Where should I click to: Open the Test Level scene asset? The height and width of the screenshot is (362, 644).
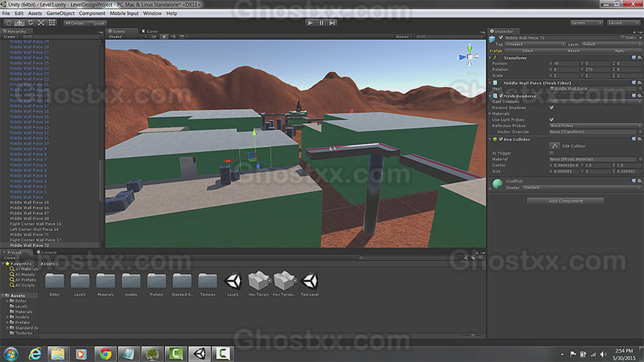click(310, 284)
